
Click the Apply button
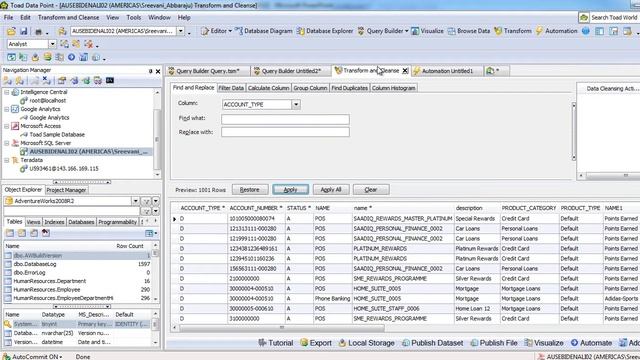click(290, 190)
